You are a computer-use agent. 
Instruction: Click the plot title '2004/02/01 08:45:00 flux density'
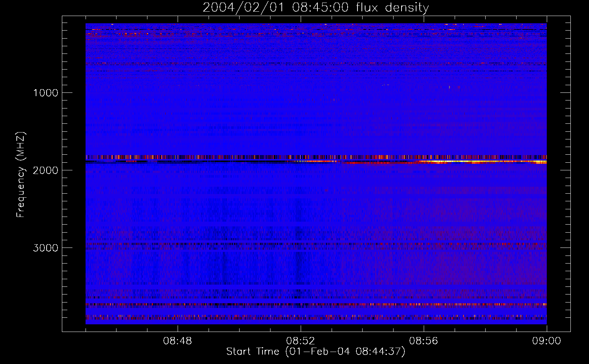pyautogui.click(x=316, y=8)
